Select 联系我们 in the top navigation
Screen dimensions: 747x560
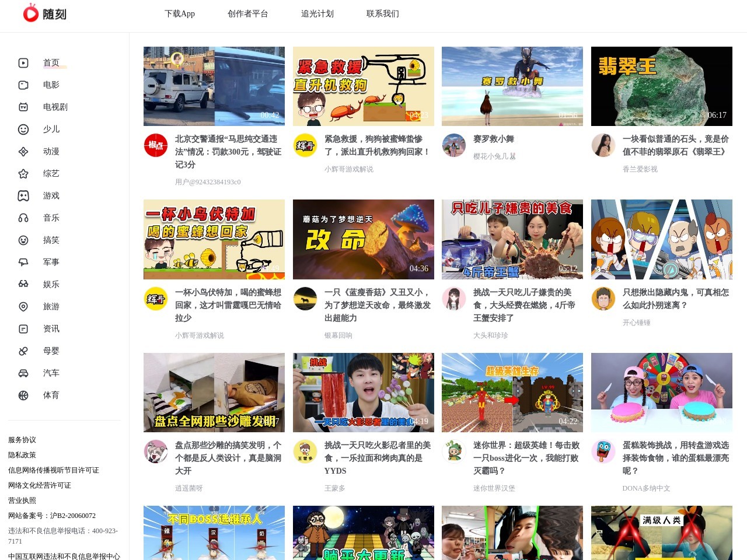(x=383, y=14)
